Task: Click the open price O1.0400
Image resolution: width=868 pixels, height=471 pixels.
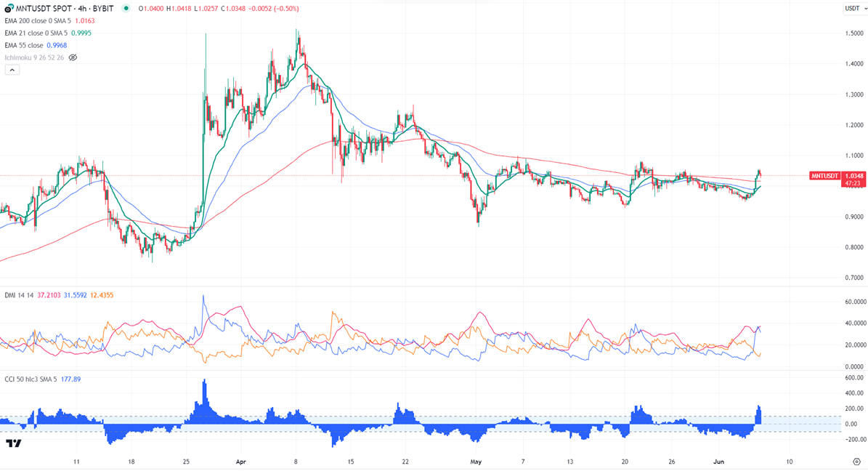Action: click(151, 9)
